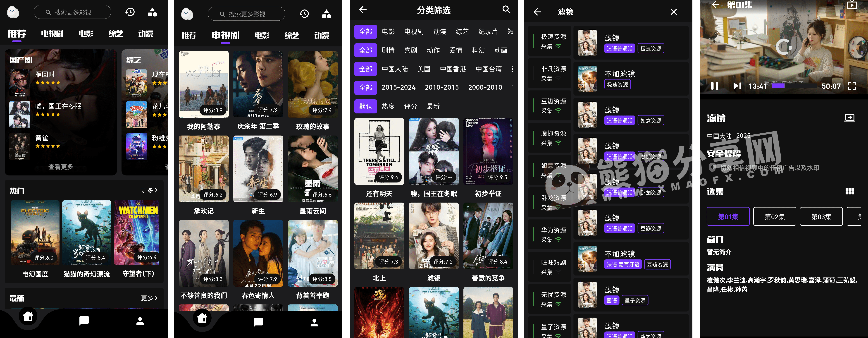
Task: Select 第02集 episode button
Action: pyautogui.click(x=775, y=217)
